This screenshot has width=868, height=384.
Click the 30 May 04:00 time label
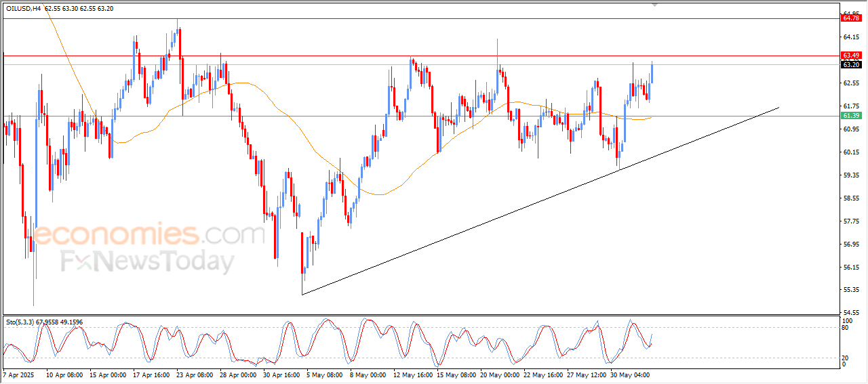[630, 374]
